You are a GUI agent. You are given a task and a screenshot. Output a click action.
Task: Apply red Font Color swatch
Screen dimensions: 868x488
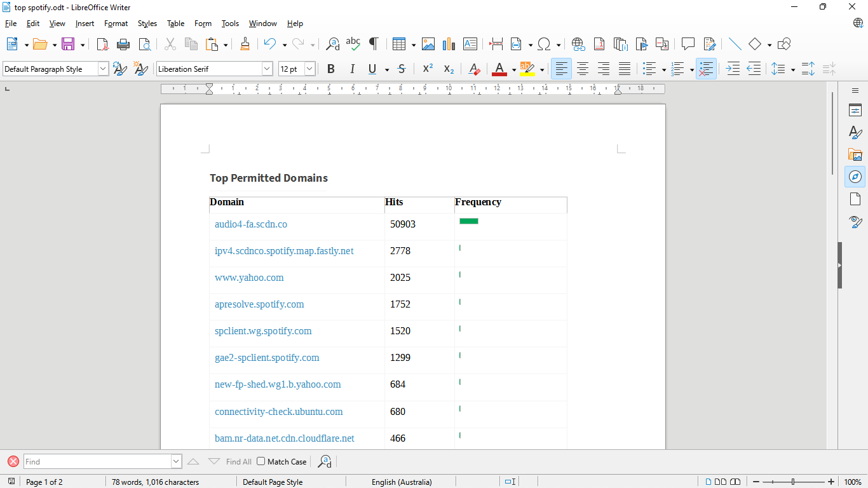[499, 69]
